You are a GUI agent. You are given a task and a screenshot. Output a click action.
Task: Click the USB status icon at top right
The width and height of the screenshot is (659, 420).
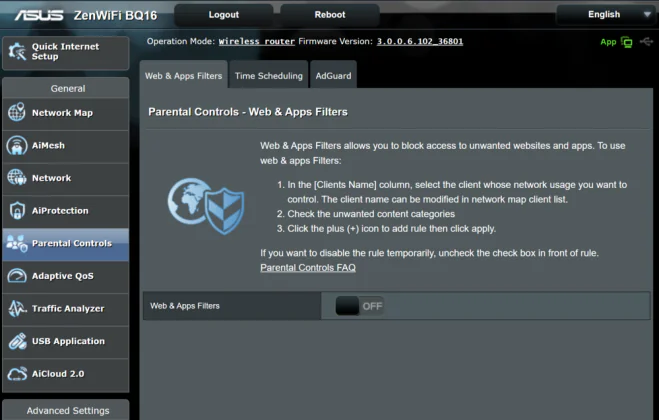coord(646,42)
